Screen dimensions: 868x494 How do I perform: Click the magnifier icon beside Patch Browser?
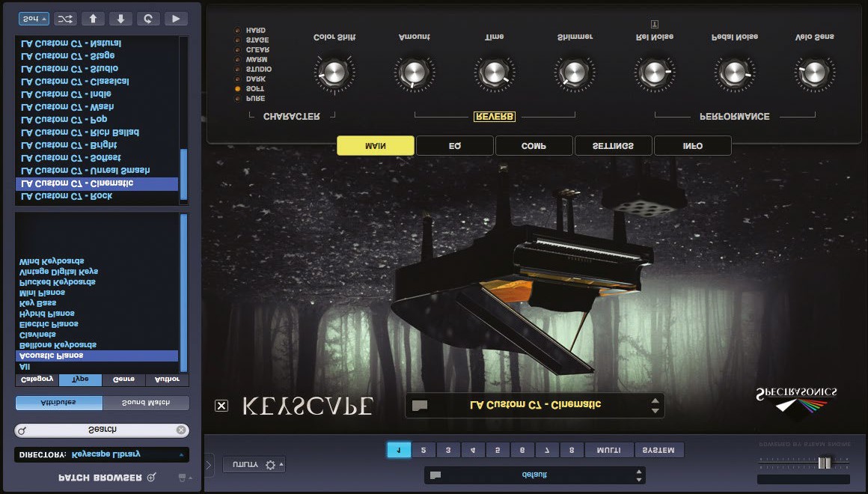[x=151, y=478]
